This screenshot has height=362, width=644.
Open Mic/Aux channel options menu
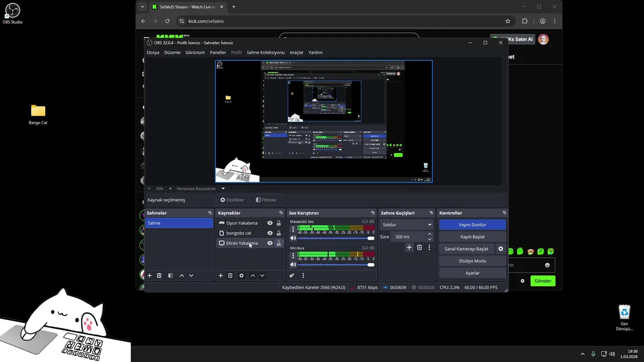click(x=293, y=255)
